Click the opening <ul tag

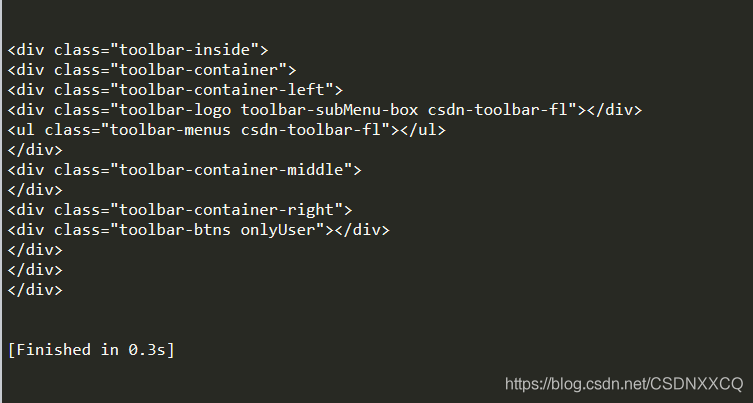[21, 130]
